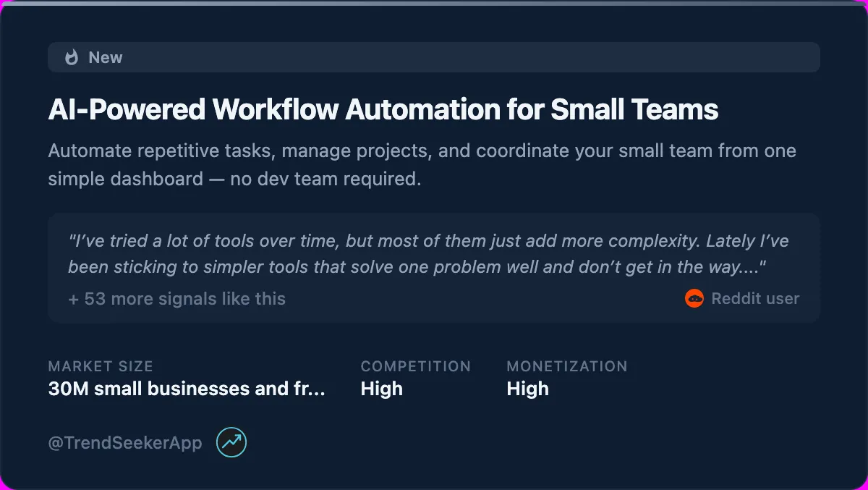Expand the truncated market size text
Image resolution: width=868 pixels, height=490 pixels.
187,389
